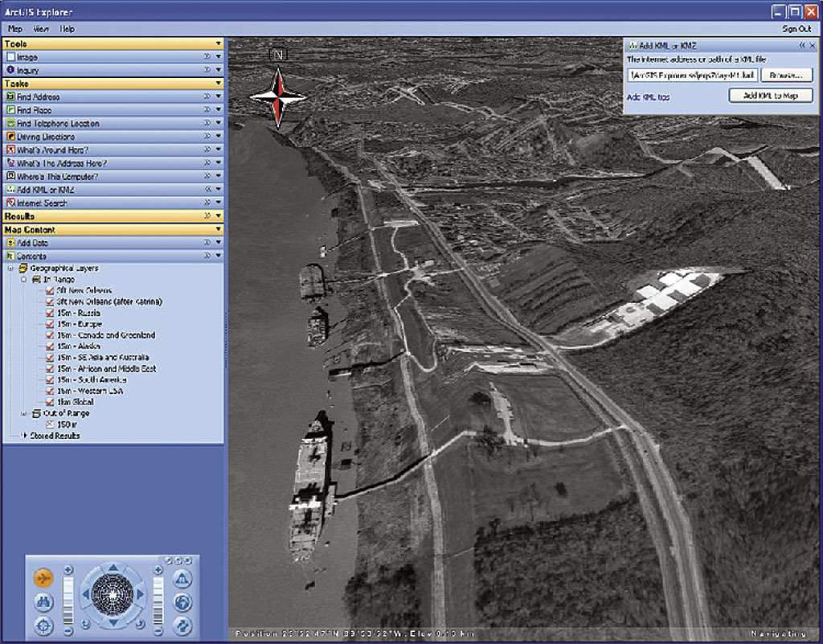Toggle the 1km Global layer checkbox
The height and width of the screenshot is (644, 823).
pos(50,402)
